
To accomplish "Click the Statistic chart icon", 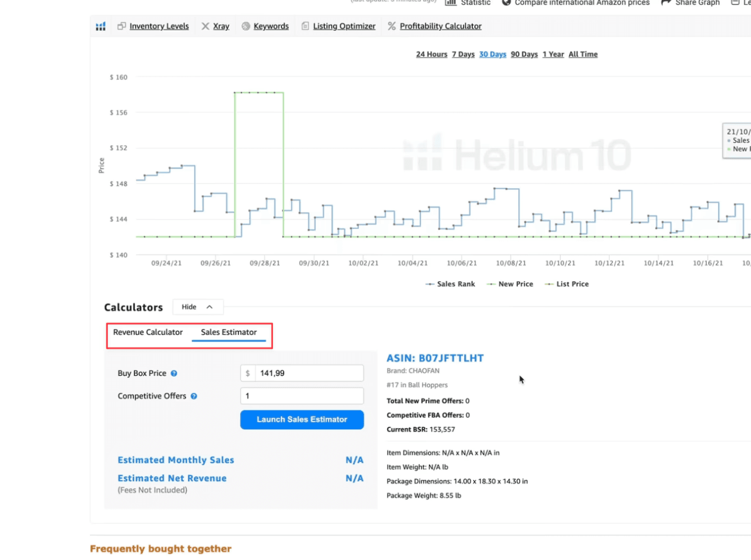I will click(451, 3).
